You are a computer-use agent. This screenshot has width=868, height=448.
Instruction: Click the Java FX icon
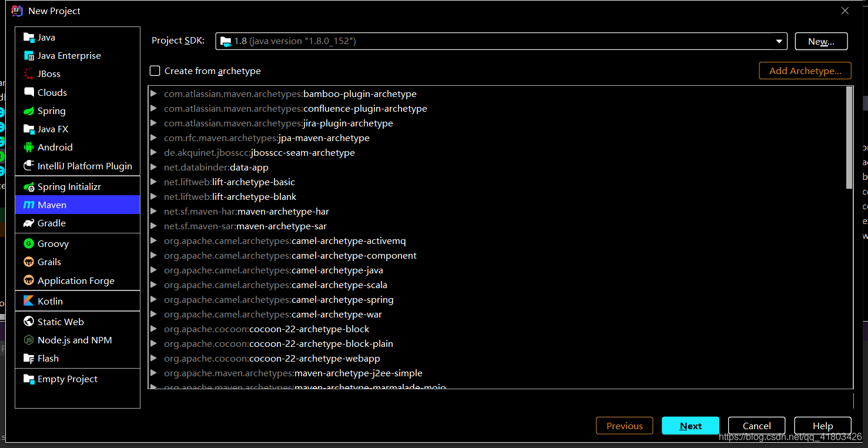click(29, 129)
